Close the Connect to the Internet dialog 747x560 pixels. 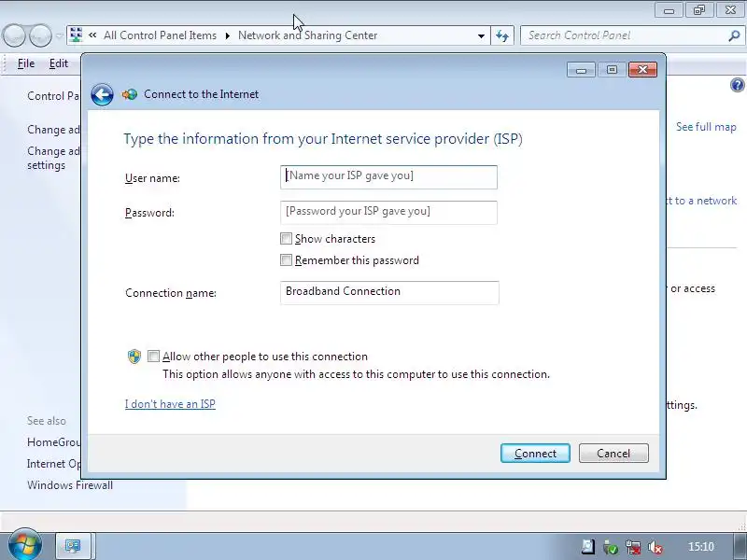[642, 70]
